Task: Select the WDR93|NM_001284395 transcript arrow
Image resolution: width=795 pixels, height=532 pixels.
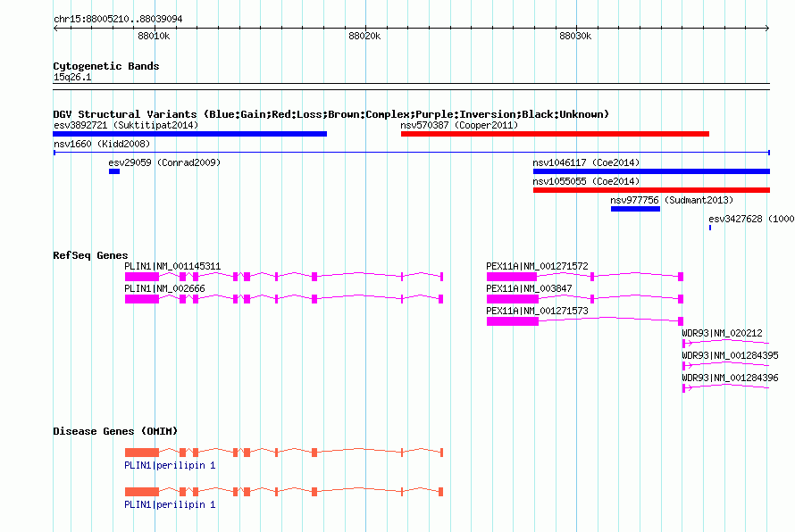Action: pos(725,366)
